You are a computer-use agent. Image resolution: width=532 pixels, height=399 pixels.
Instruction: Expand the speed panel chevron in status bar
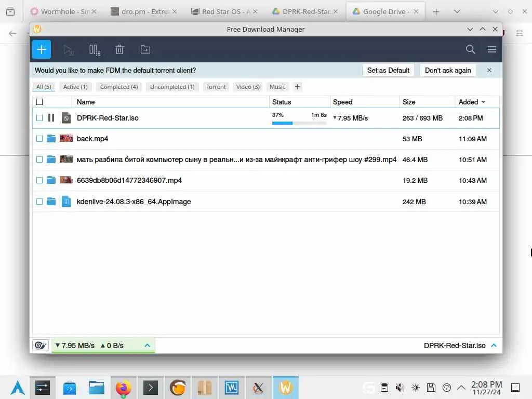click(x=147, y=345)
